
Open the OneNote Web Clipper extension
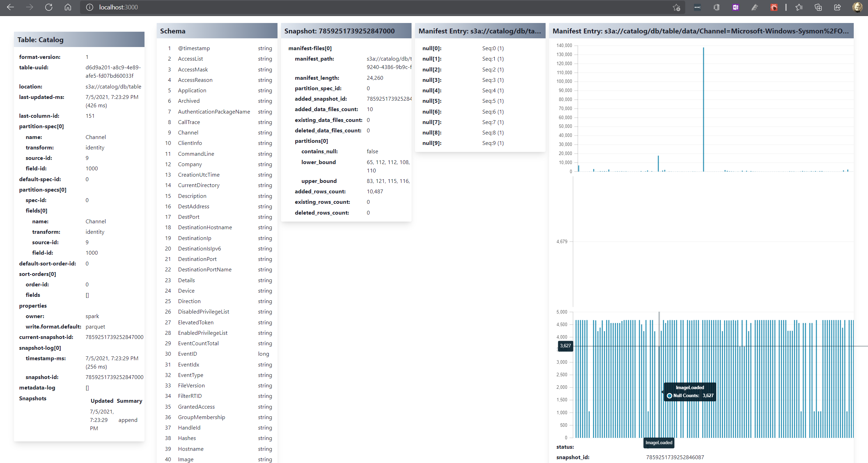735,7
